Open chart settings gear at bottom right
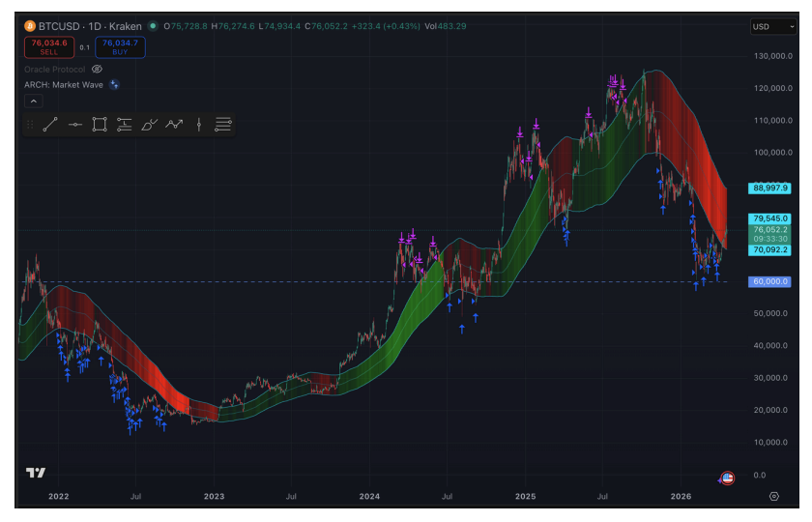Viewport: 812px width, 522px height. click(x=774, y=496)
